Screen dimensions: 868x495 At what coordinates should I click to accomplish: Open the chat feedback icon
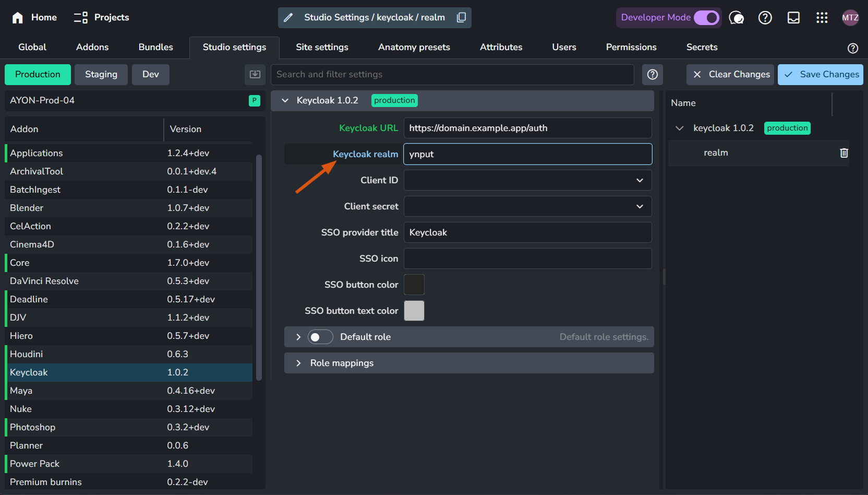click(x=736, y=18)
